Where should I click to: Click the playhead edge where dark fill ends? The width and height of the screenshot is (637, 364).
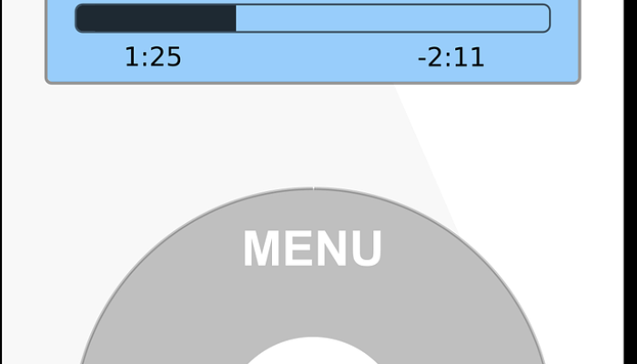coord(236,18)
